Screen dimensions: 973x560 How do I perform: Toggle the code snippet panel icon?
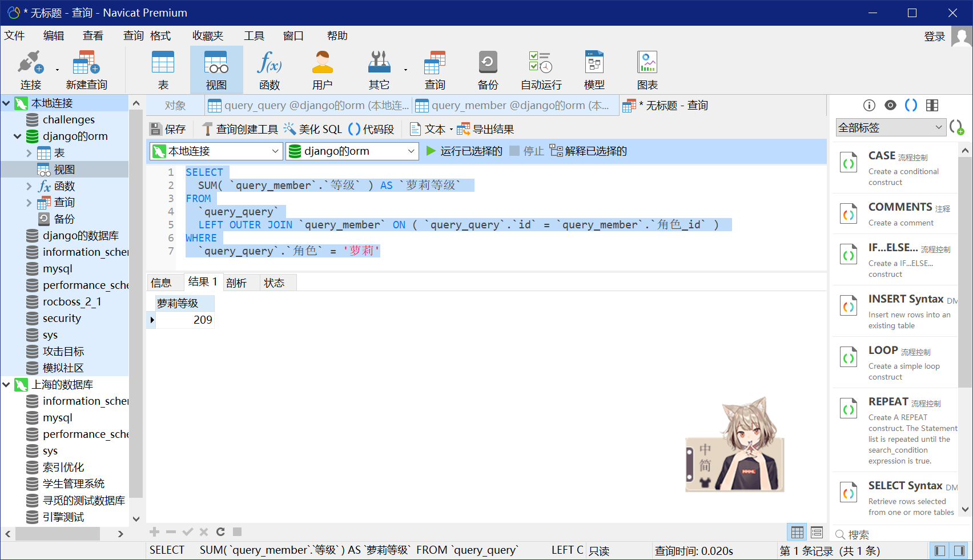(x=911, y=105)
